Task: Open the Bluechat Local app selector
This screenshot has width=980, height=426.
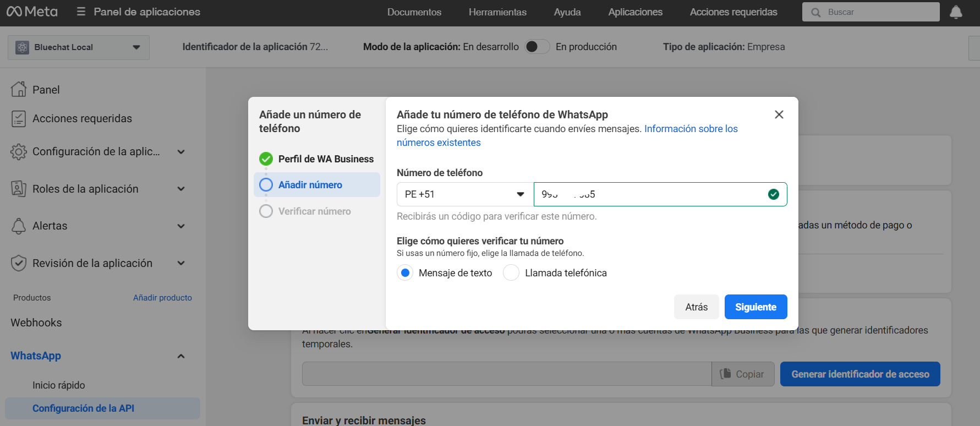Action: pos(79,47)
